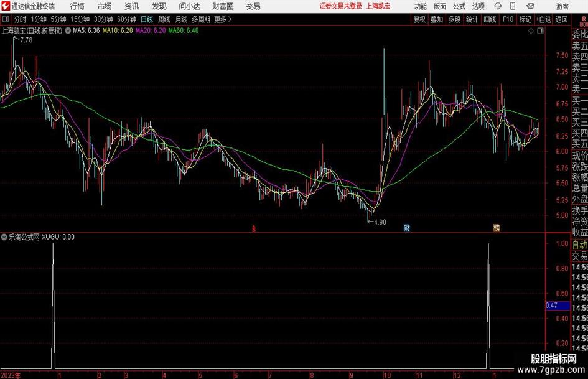Image resolution: width=588 pixels, height=379 pixels.
Task: Click the 统计 statistics button
Action: tap(472, 19)
